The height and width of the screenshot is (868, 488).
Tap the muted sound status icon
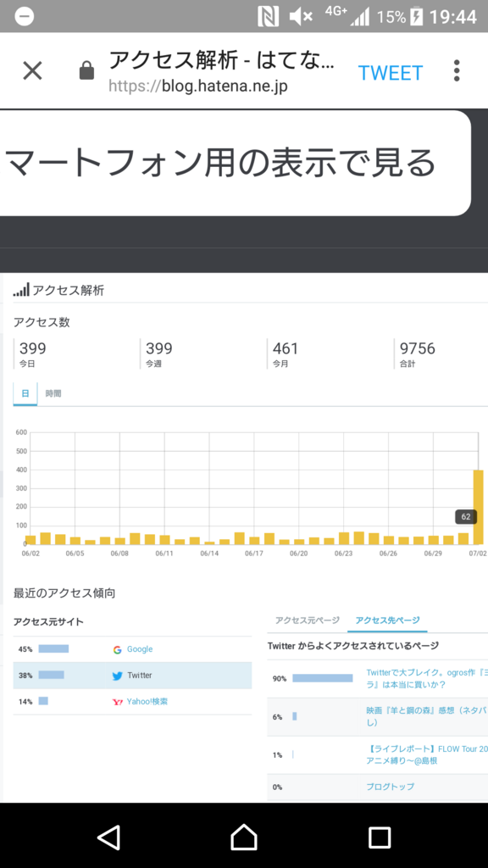tap(301, 17)
